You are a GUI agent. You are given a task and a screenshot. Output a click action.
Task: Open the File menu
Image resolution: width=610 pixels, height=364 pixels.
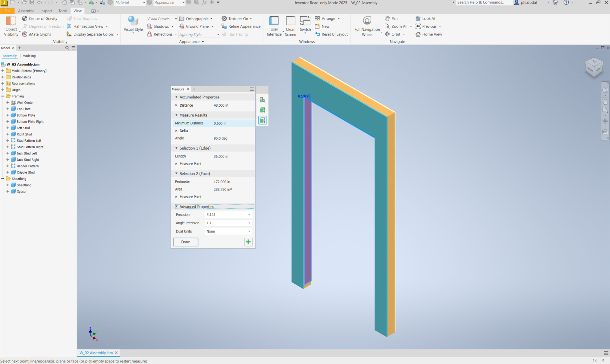pos(7,11)
